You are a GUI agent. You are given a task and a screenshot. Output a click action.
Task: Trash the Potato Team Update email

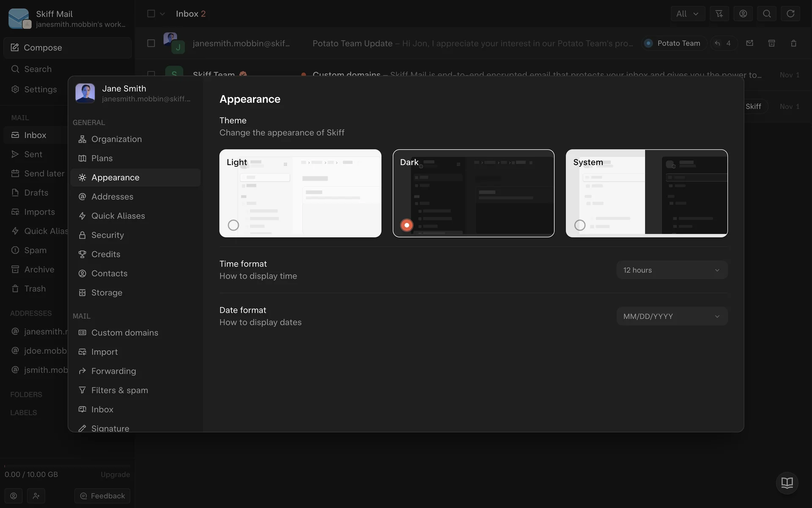pyautogui.click(x=793, y=43)
